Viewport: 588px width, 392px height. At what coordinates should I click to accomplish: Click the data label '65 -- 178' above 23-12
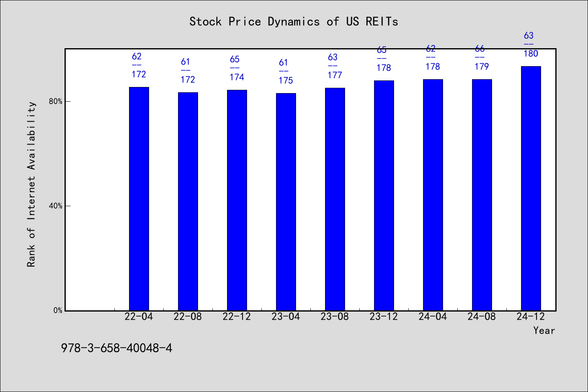coord(384,59)
